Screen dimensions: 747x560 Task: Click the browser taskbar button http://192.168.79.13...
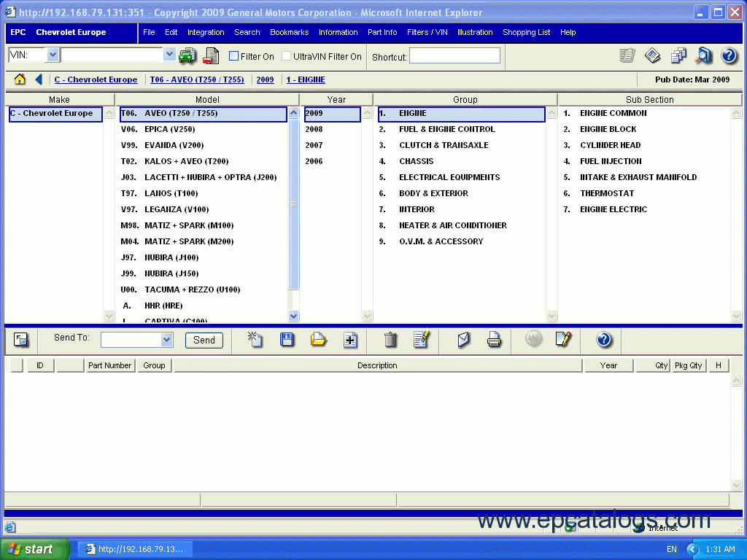pos(135,549)
